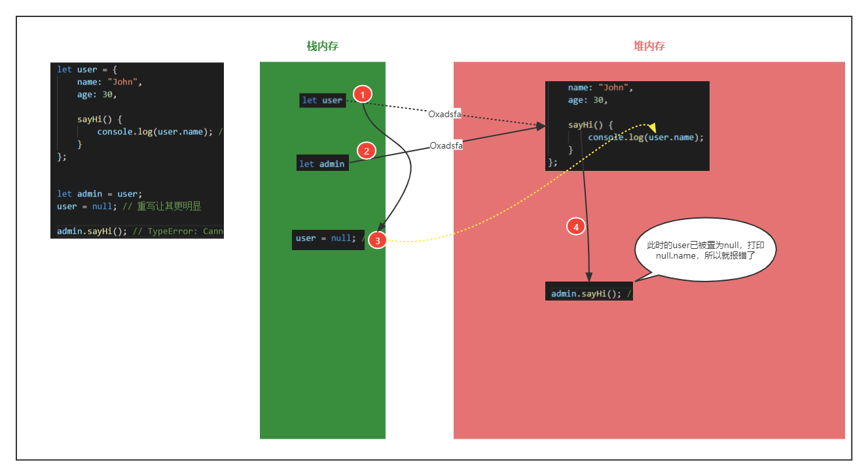This screenshot has height=476, width=868.
Task: Click the Oxadsfa label on the solid arrow
Action: [x=446, y=146]
